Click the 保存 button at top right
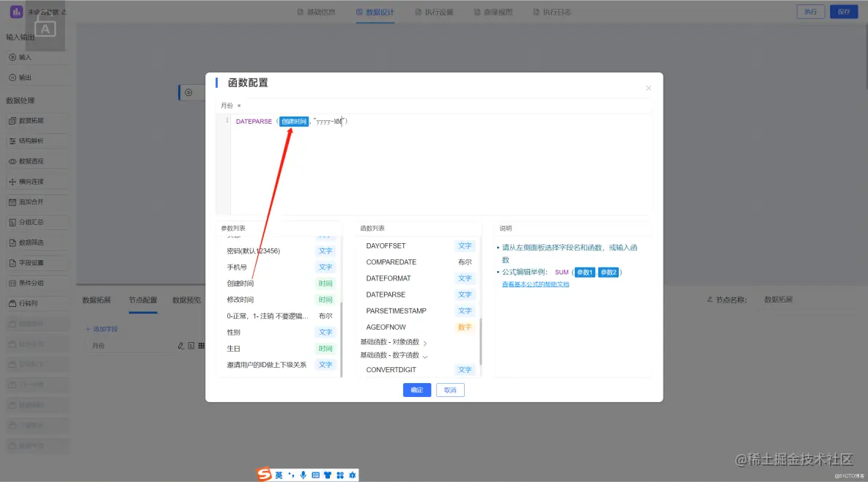868x482 pixels. (844, 12)
